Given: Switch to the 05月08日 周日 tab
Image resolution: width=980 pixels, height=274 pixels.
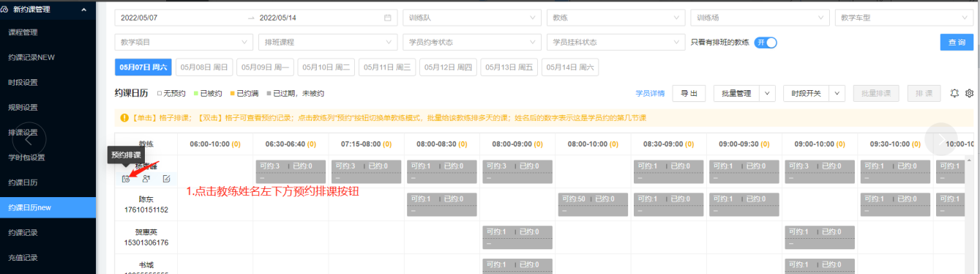Looking at the screenshot, I should 204,67.
